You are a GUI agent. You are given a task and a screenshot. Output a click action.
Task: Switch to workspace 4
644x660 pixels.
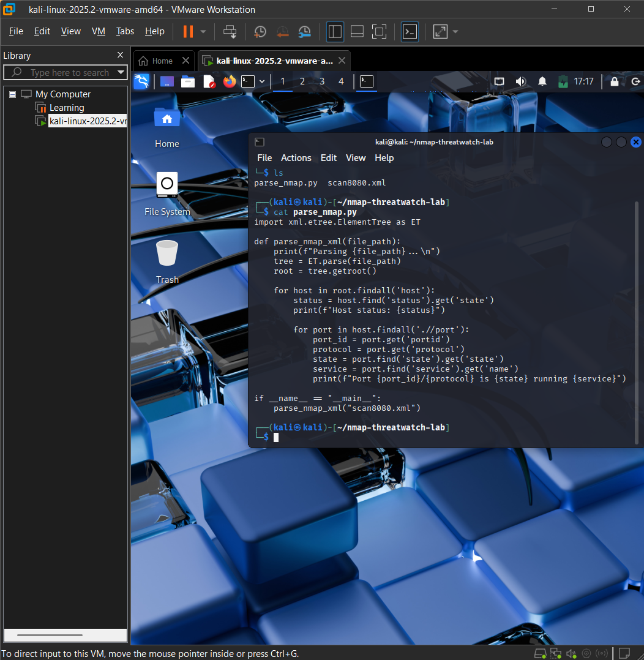[x=342, y=81]
